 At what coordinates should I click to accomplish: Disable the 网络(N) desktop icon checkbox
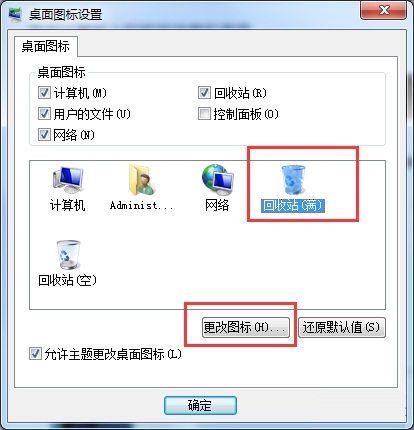(x=44, y=135)
